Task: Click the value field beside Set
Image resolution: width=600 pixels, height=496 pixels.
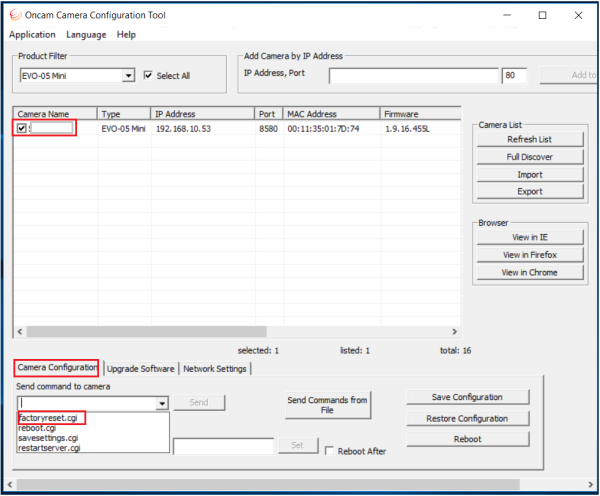Action: pos(223,446)
